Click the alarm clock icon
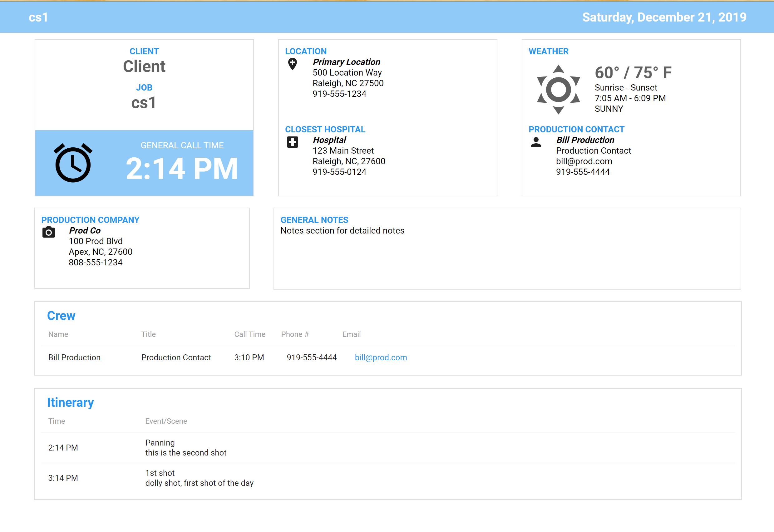 pos(73,163)
